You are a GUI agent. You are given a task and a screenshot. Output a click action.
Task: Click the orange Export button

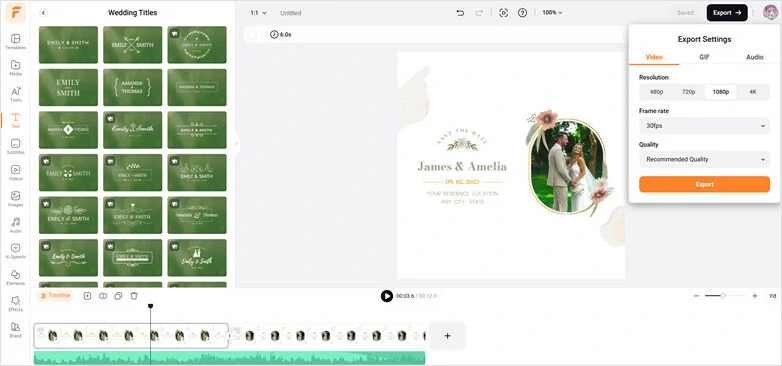click(x=704, y=184)
